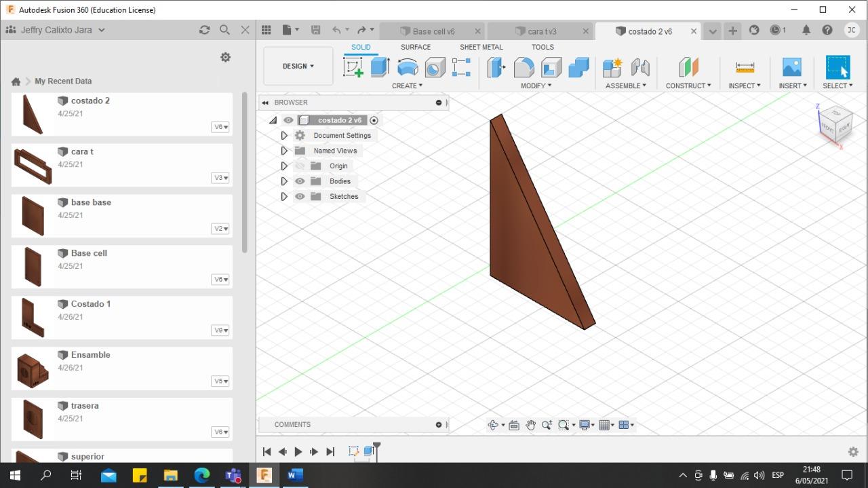The height and width of the screenshot is (488, 868).
Task: Select the Revolve tool
Action: click(408, 67)
